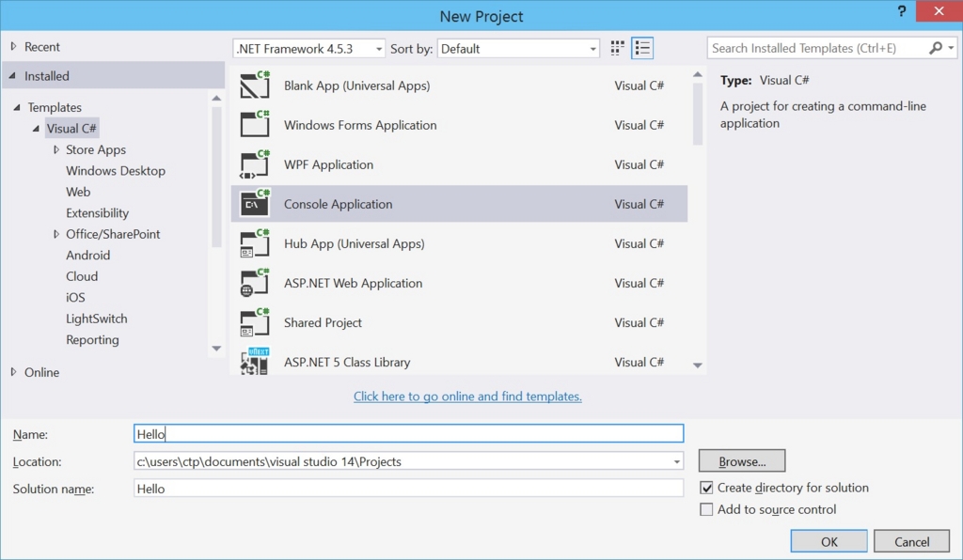Screen dimensions: 963x560
Task: Select the Extensibility category
Action: pos(97,213)
